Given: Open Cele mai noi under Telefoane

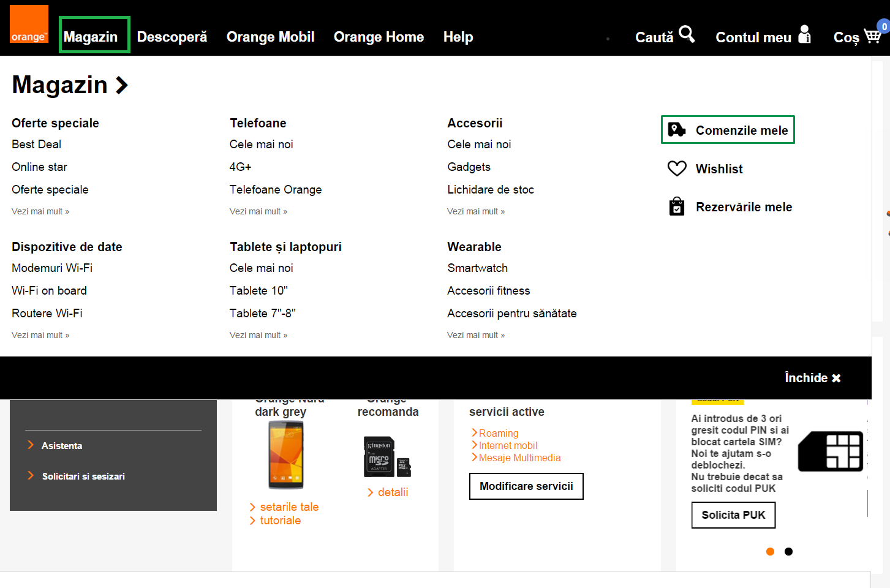Looking at the screenshot, I should (262, 145).
